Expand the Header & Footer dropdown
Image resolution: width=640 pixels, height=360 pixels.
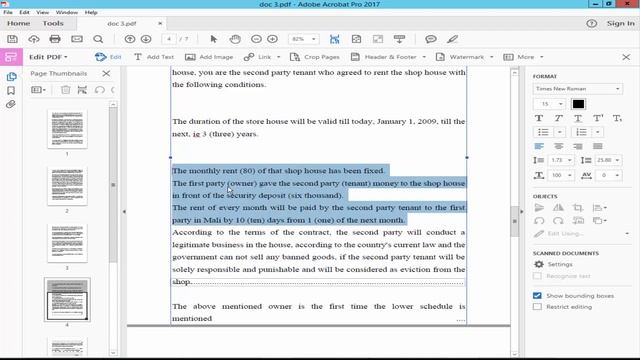424,57
